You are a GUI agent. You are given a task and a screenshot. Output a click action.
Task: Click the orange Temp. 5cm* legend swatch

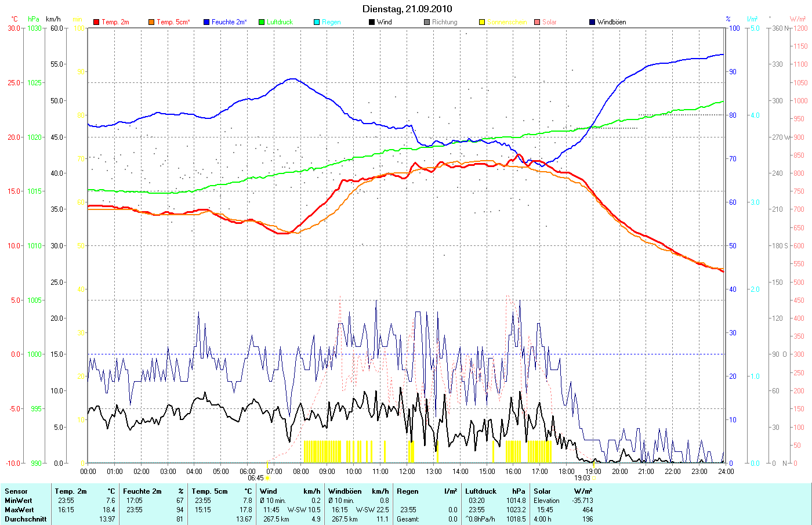151,22
